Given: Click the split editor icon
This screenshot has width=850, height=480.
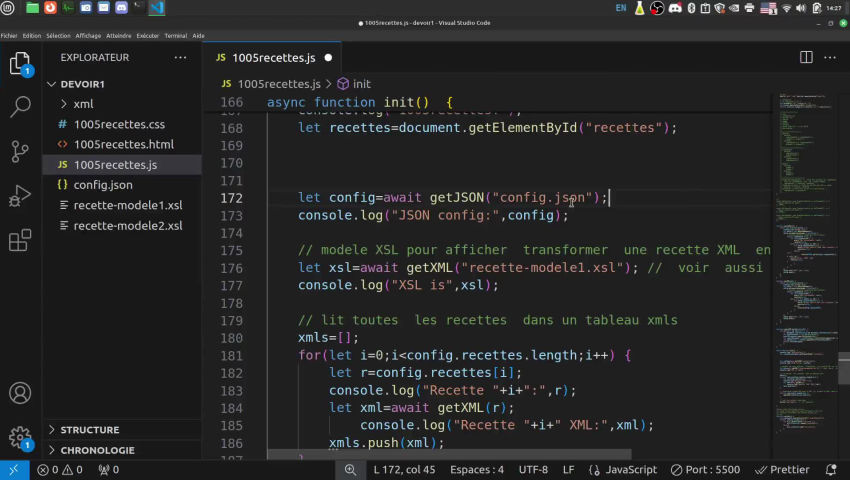Looking at the screenshot, I should 806,58.
